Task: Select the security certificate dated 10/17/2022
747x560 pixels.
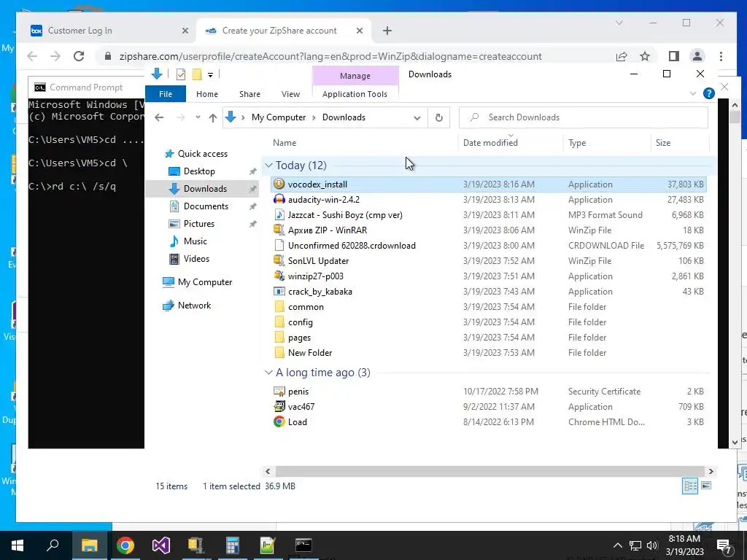Action: click(x=298, y=392)
